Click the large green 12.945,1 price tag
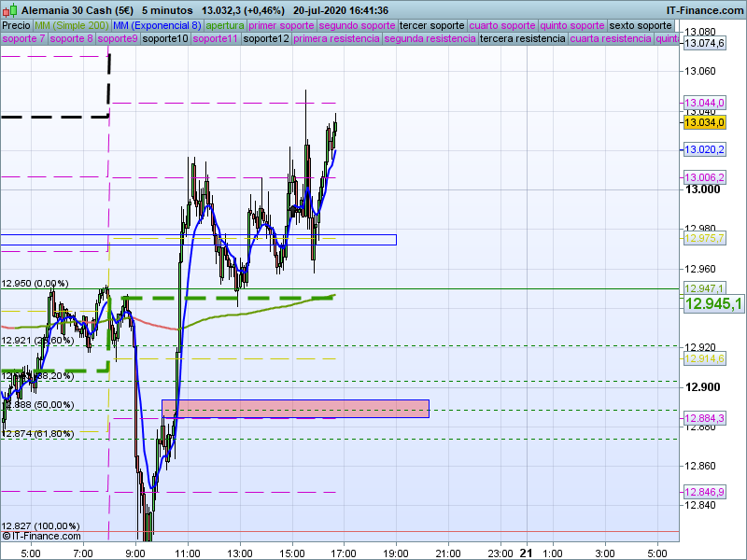This screenshot has height=560, width=747. tap(713, 303)
